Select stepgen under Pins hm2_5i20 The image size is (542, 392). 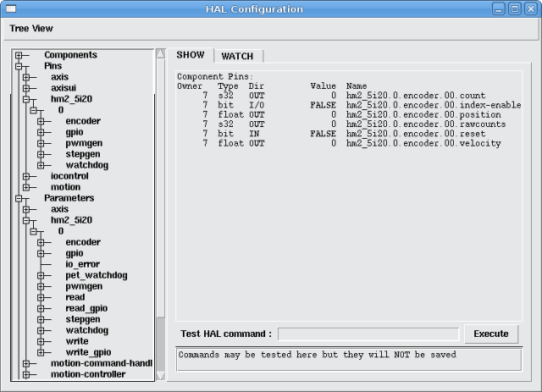(x=84, y=154)
